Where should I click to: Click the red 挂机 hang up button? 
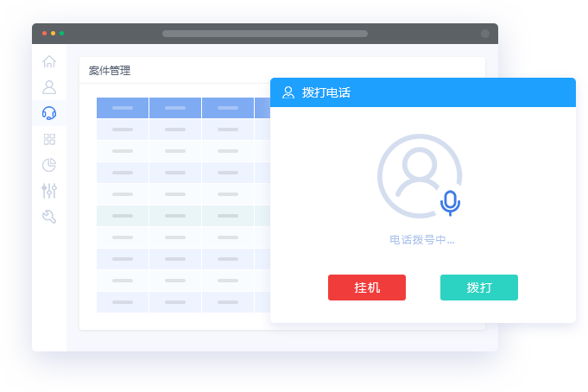coord(367,288)
